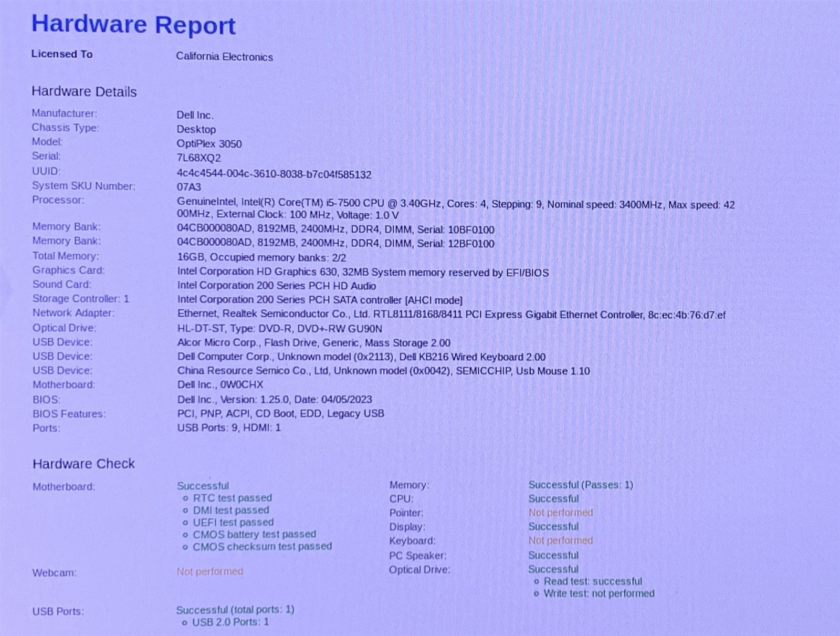Select Memory Successful (Passes: 1) result
Viewport: 840px width, 636px height.
[581, 485]
